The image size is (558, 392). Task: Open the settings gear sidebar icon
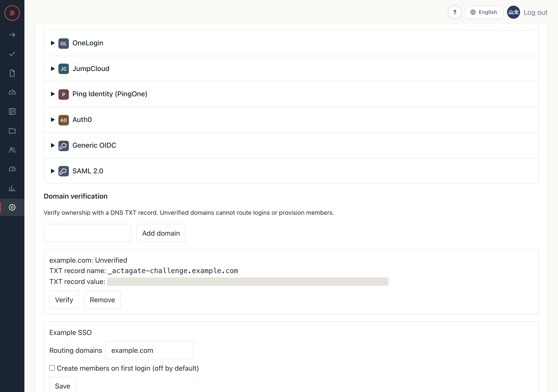tap(12, 207)
